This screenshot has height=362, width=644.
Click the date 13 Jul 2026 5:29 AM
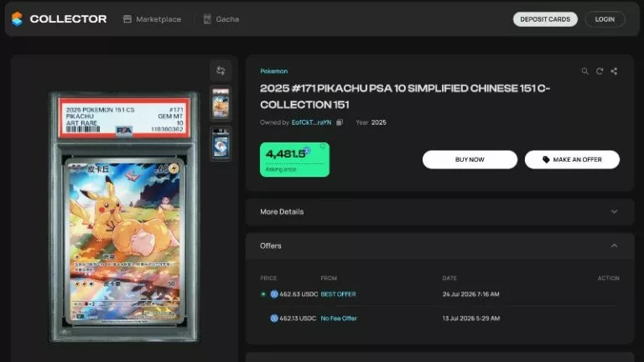(x=471, y=318)
